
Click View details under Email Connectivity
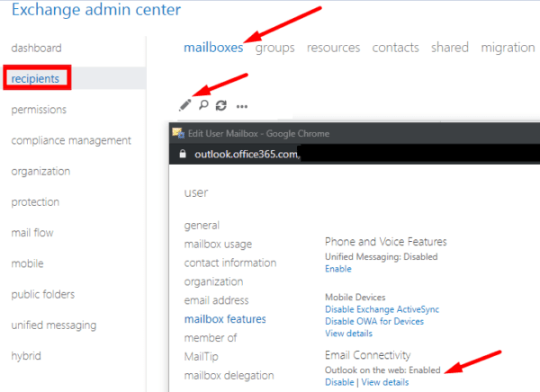(x=385, y=382)
